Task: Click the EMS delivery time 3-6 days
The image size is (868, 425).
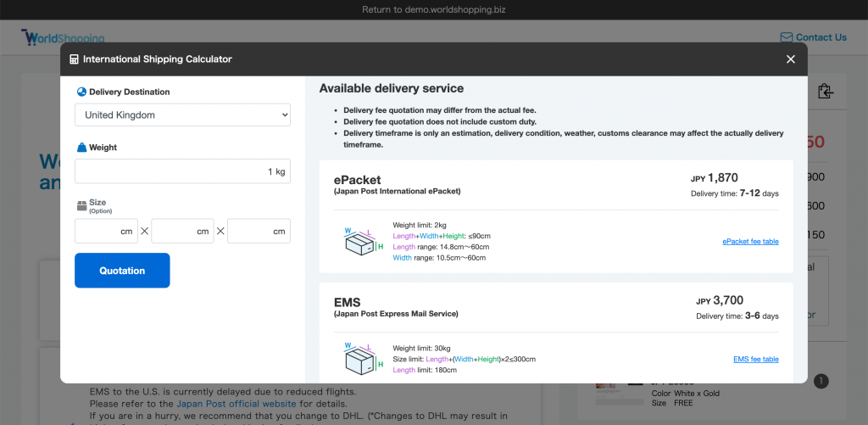Action: pyautogui.click(x=737, y=316)
